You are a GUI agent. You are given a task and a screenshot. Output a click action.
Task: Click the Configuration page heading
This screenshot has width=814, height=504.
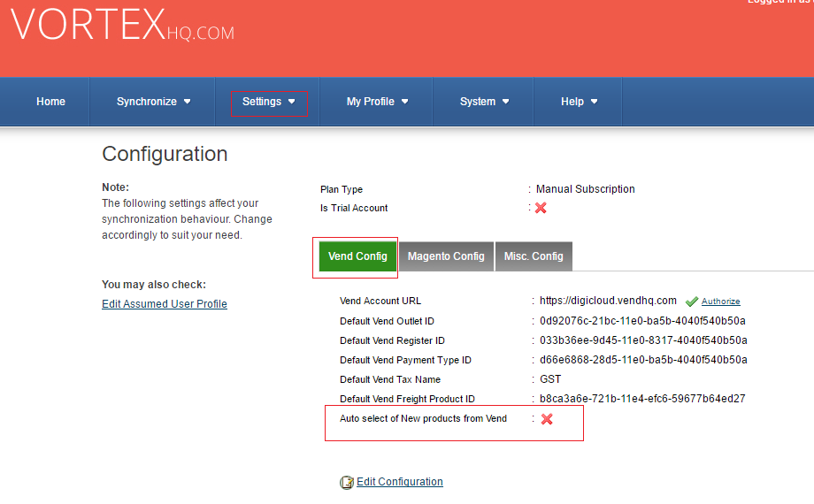tap(165, 154)
